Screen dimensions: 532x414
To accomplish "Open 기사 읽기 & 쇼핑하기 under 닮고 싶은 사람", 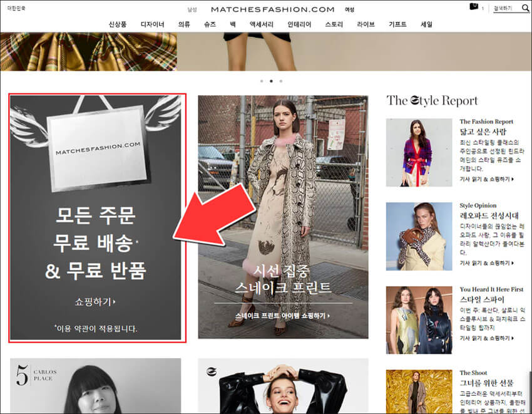I will (486, 179).
